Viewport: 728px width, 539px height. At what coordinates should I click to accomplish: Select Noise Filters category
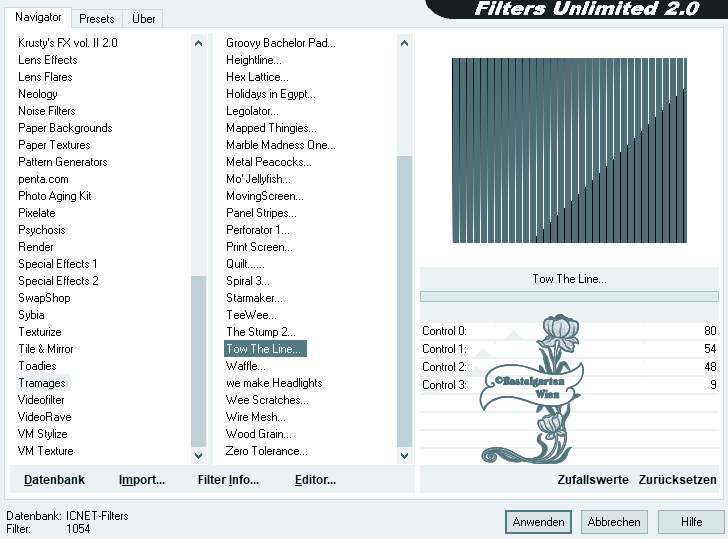[x=46, y=111]
